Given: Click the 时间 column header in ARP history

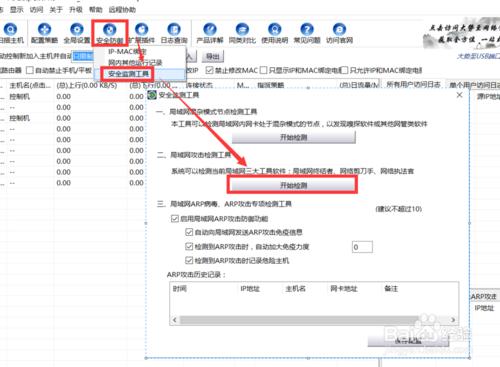Looking at the screenshot, I should point(180,289).
